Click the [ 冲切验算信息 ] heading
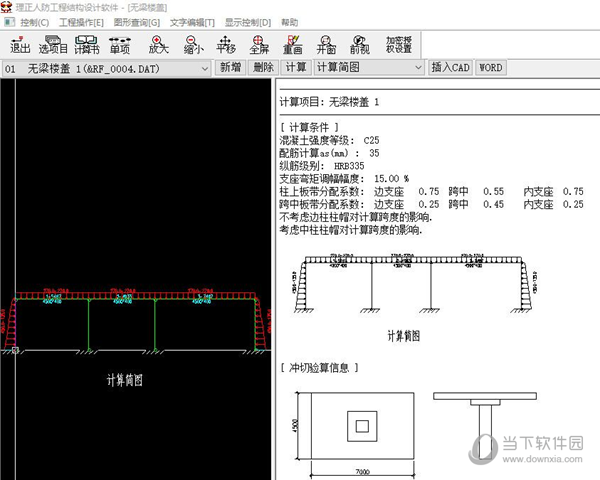 tap(319, 368)
